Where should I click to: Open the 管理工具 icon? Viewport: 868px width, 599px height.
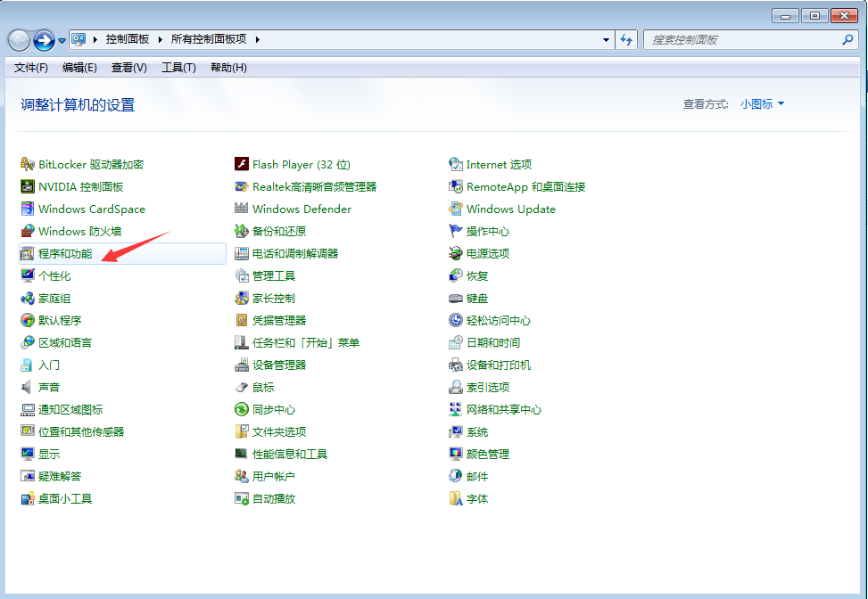click(x=242, y=275)
